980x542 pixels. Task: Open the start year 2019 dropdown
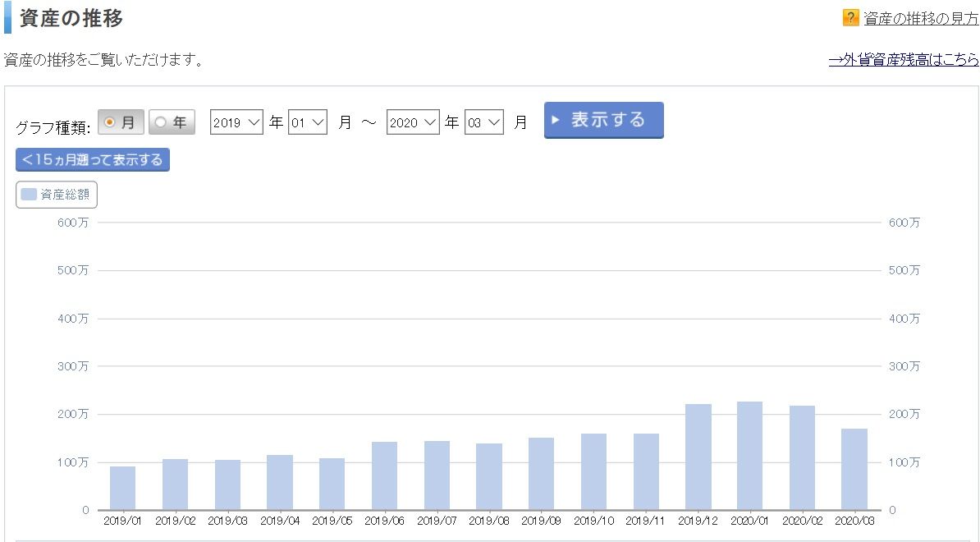pyautogui.click(x=236, y=122)
